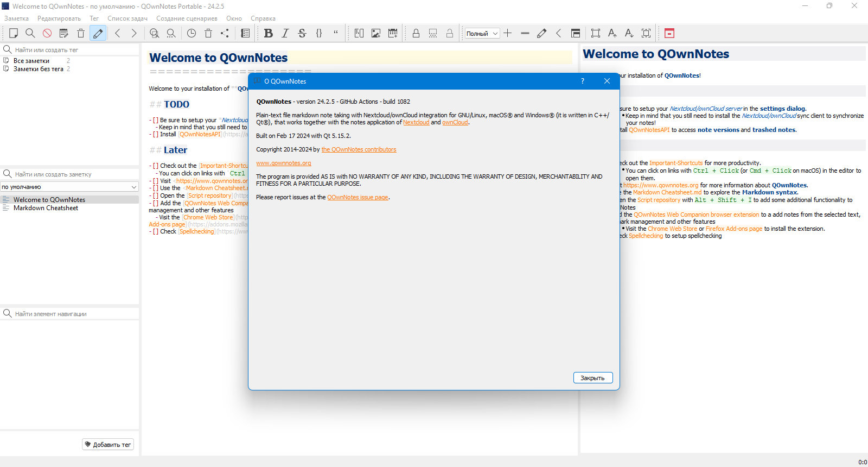Open the Список задач menu
The image size is (868, 467).
(x=127, y=18)
